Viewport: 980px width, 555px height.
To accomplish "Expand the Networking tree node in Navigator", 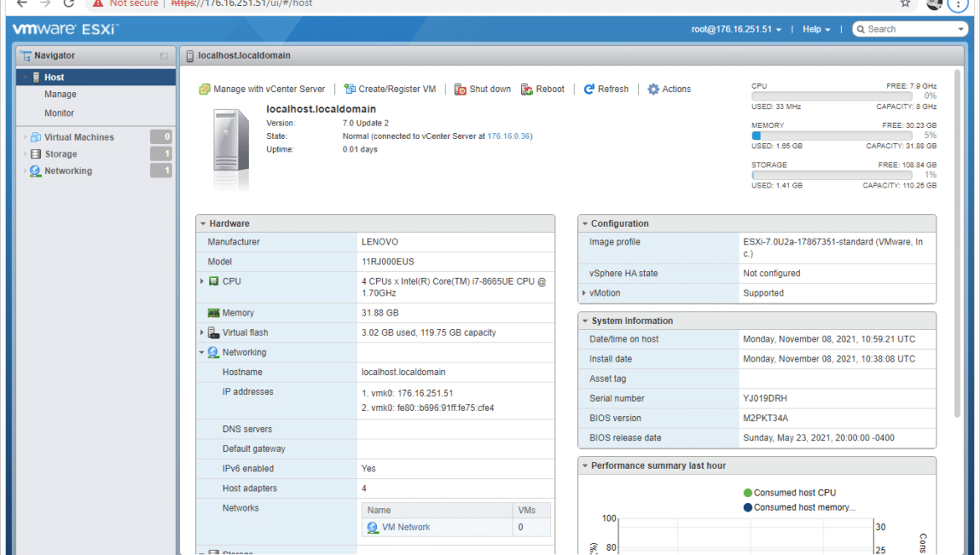I will (25, 171).
